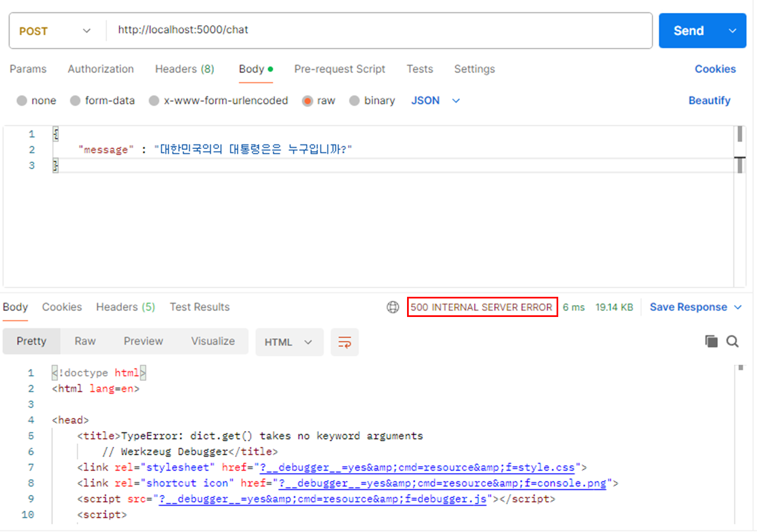
Task: Open the response Headers (5) tab
Action: coord(125,307)
